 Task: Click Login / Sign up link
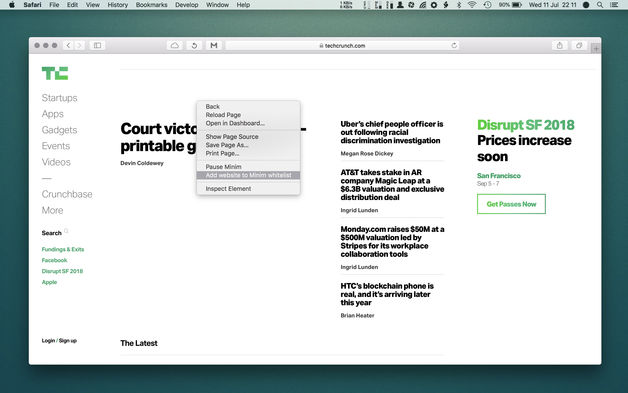point(59,341)
